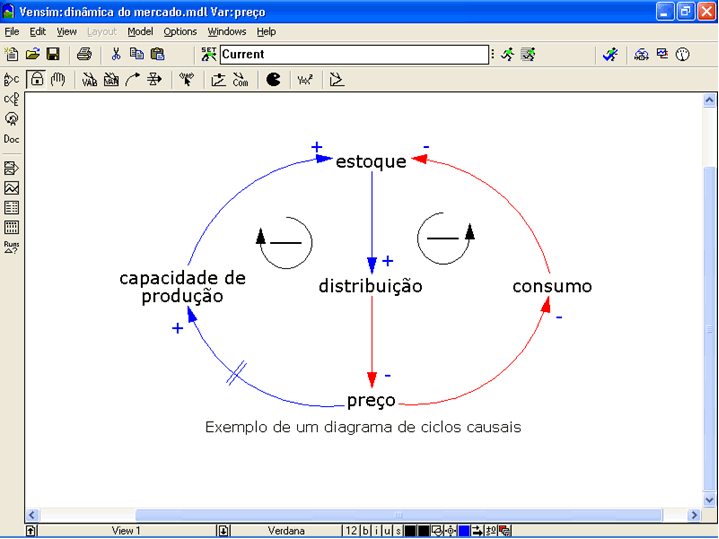
Task: Pick the Variable (VAR) sketch tool
Action: 88,80
